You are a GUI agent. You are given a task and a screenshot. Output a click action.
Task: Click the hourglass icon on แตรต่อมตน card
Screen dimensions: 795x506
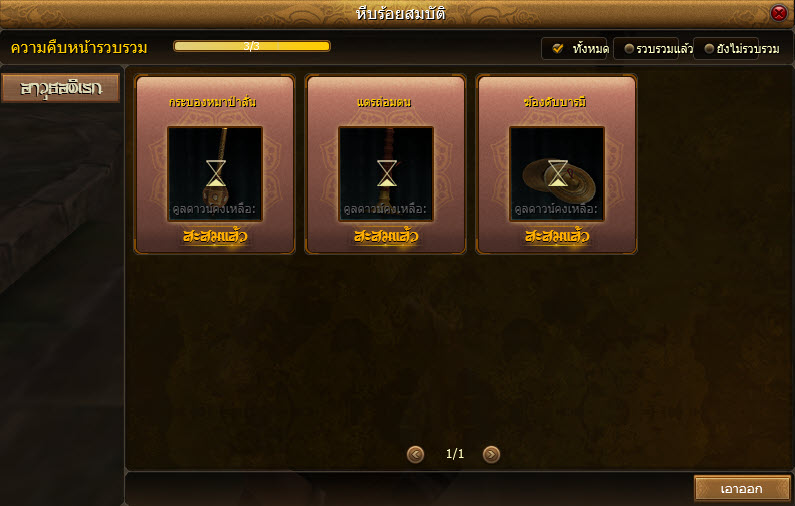[x=386, y=173]
